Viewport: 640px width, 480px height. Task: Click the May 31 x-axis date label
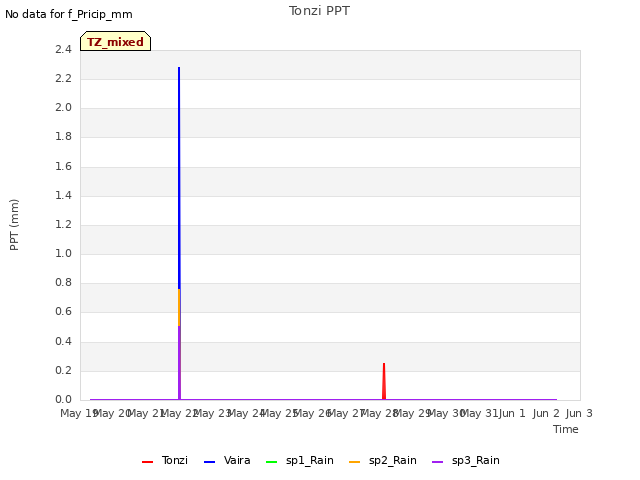(479, 413)
